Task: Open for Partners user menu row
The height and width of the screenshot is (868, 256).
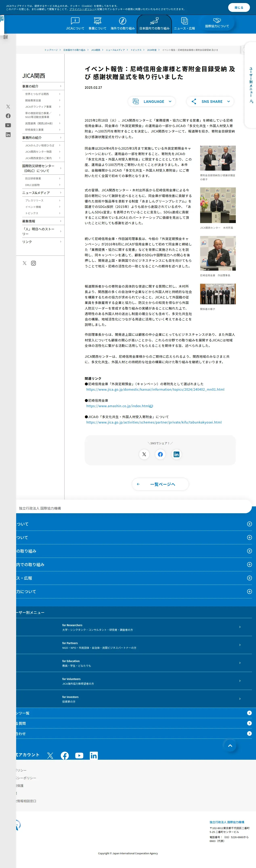Action: [134, 645]
